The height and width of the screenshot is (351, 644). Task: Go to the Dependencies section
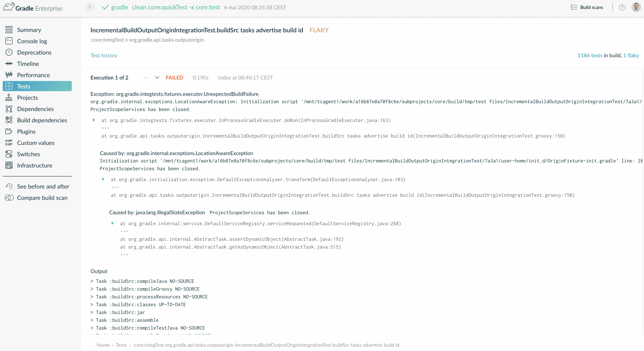pos(35,109)
